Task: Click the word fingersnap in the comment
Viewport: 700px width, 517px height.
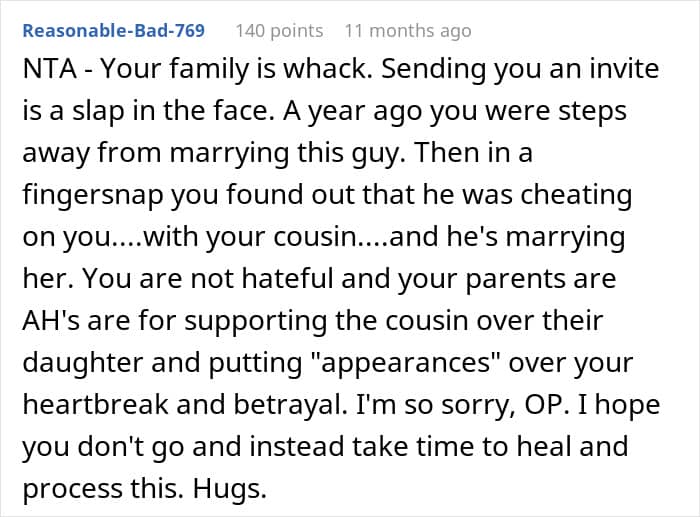Action: [x=93, y=196]
